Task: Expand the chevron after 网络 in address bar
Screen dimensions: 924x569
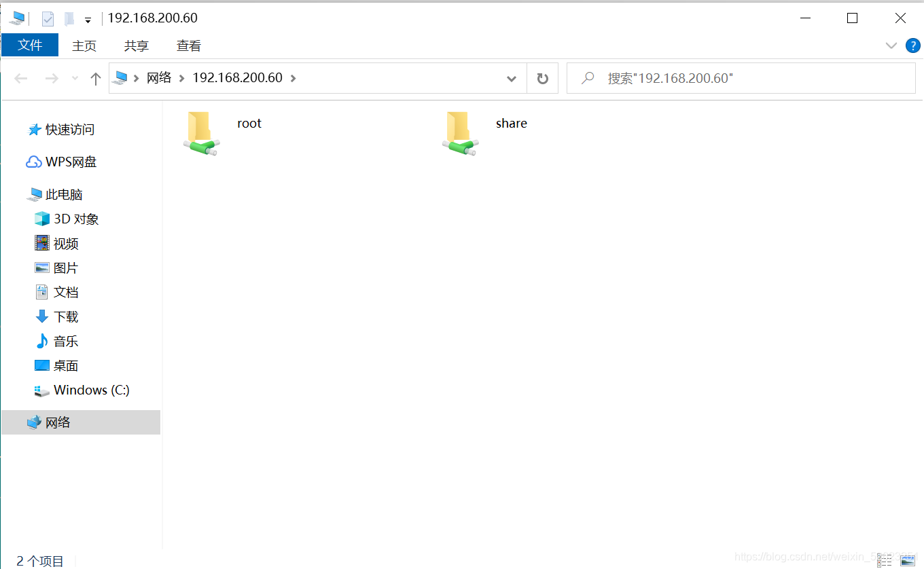Action: pyautogui.click(x=181, y=78)
